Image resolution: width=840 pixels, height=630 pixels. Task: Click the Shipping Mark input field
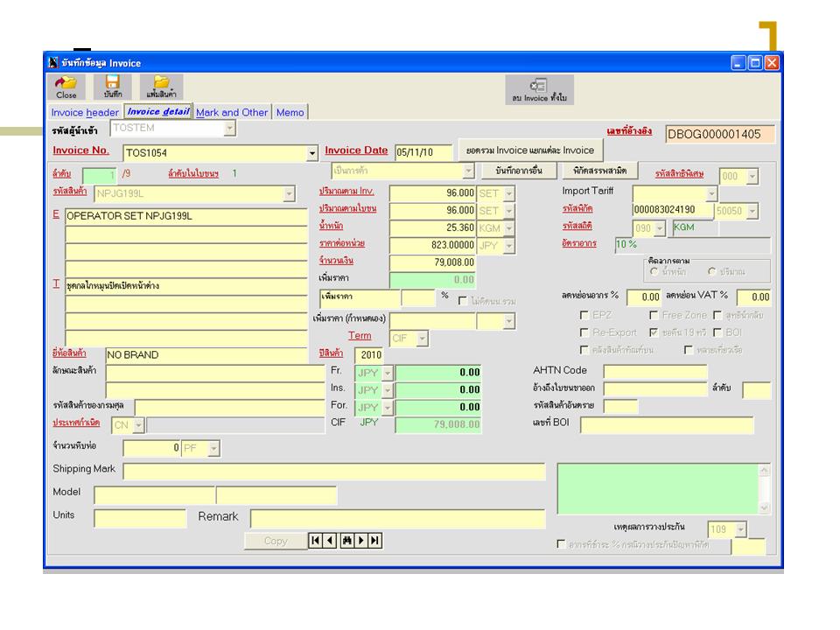pyautogui.click(x=333, y=472)
